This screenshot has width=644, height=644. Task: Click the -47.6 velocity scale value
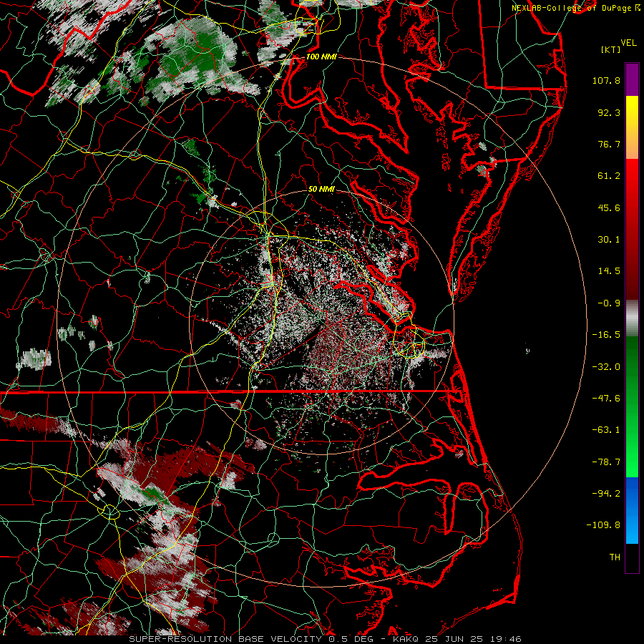coord(606,399)
